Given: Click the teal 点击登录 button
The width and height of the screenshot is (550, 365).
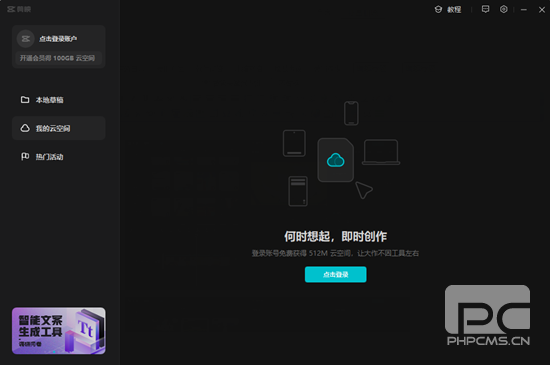Looking at the screenshot, I should click(x=336, y=275).
